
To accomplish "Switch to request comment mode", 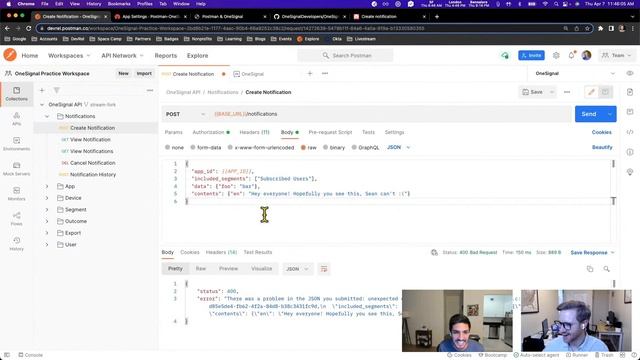I will pos(605,92).
